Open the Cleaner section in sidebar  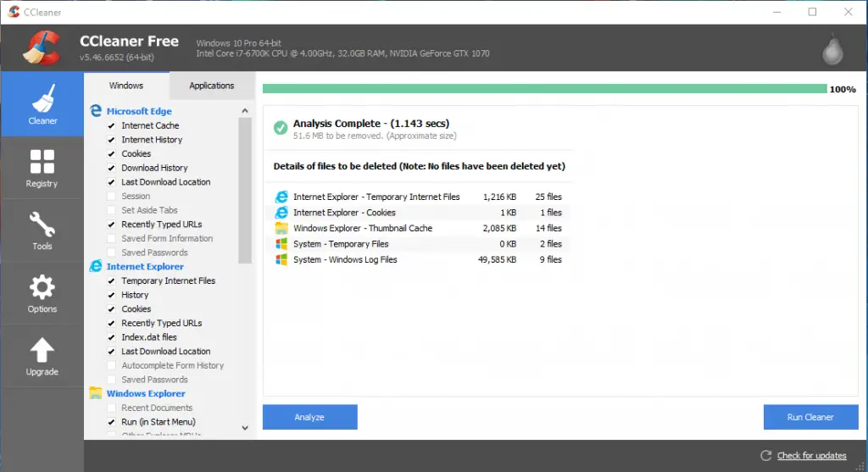coord(42,104)
